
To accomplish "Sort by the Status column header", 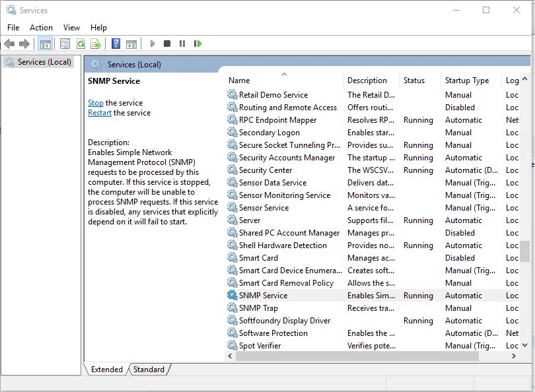I will tap(415, 80).
